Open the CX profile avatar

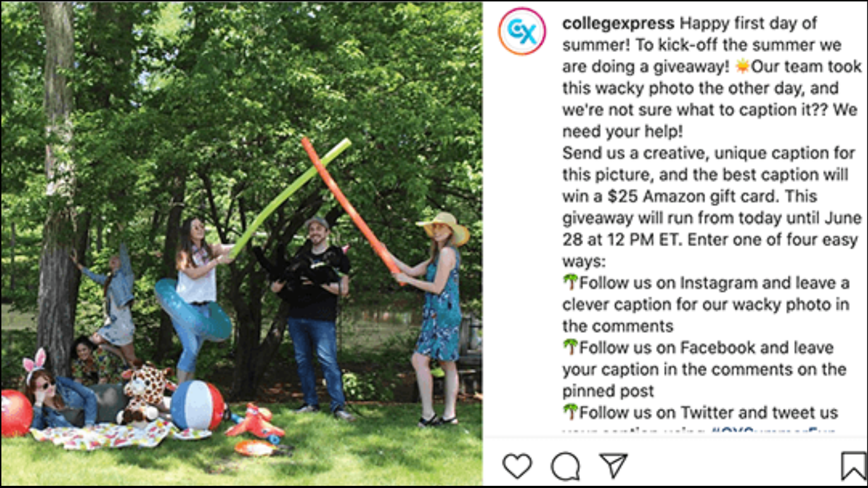pyautogui.click(x=522, y=31)
